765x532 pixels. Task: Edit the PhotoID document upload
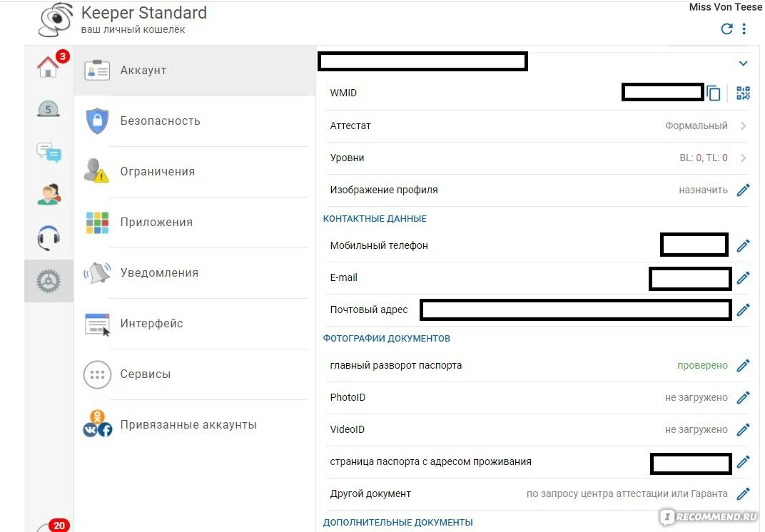(x=743, y=397)
